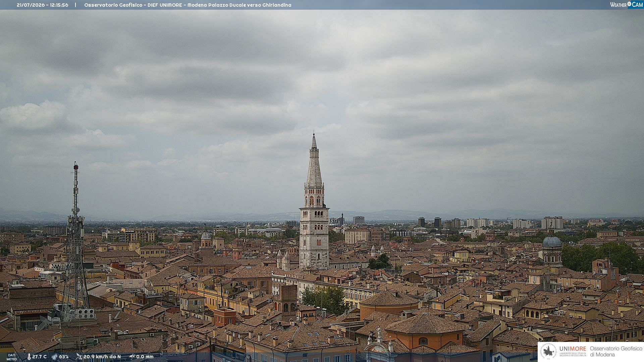The image size is (644, 362).
Task: Click the 20.9 km/h da N wind reading
Action: (x=102, y=357)
